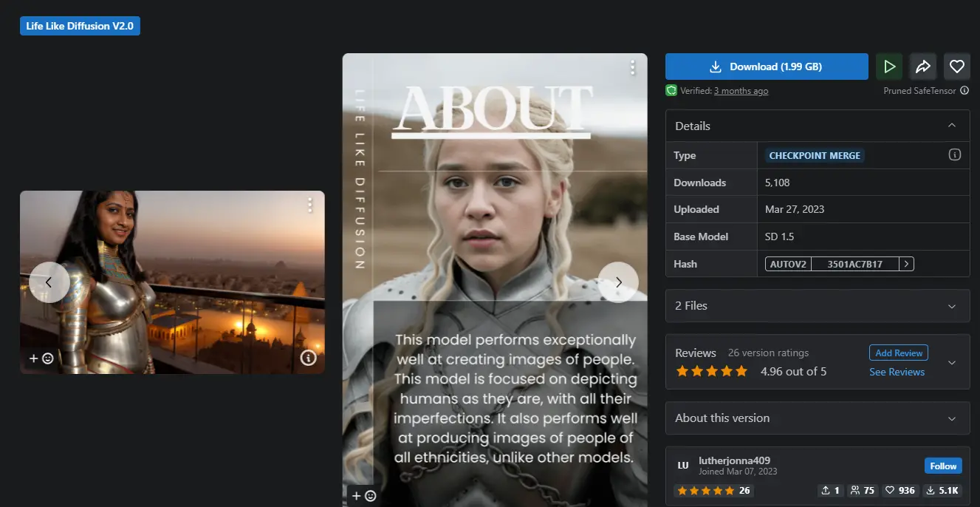Image resolution: width=980 pixels, height=507 pixels.
Task: Expand About this version section
Action: click(x=952, y=418)
